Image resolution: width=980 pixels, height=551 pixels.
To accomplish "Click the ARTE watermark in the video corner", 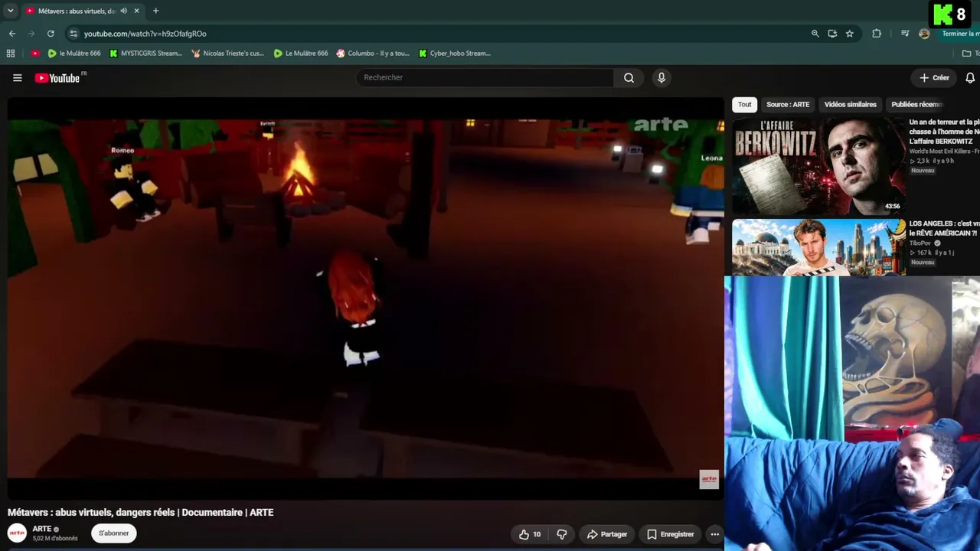I will click(x=709, y=479).
